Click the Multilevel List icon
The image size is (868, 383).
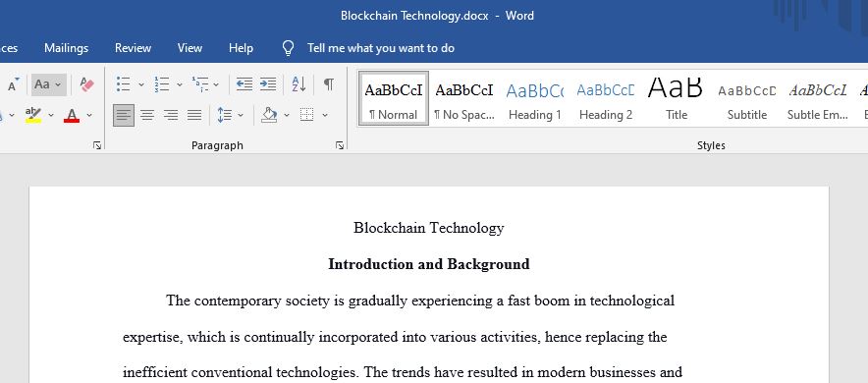click(x=200, y=84)
